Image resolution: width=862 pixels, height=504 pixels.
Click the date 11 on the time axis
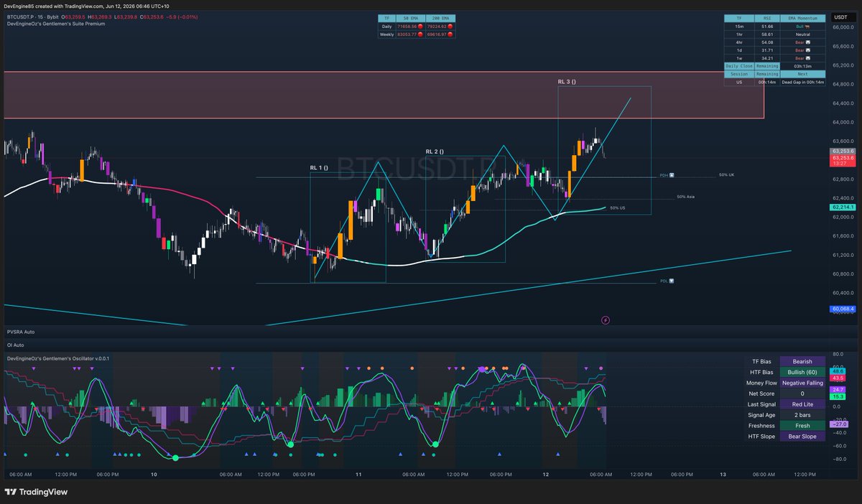point(358,474)
